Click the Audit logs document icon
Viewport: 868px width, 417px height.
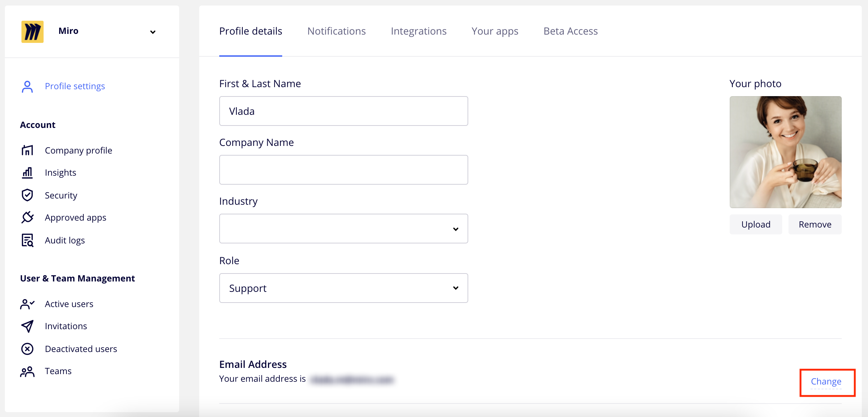27,240
